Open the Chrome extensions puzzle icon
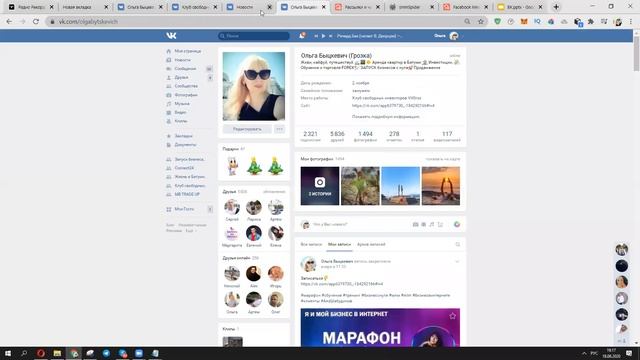Screen dimensions: 640x360 (x=591, y=22)
